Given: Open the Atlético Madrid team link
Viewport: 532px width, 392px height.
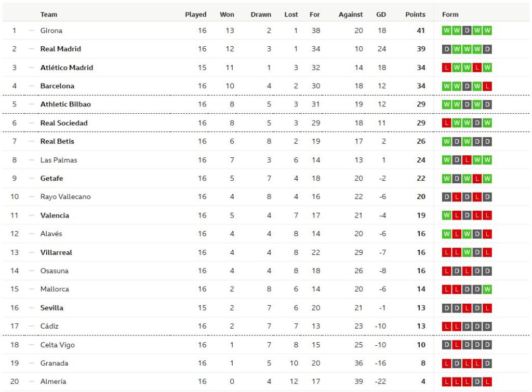Looking at the screenshot, I should 66,67.
